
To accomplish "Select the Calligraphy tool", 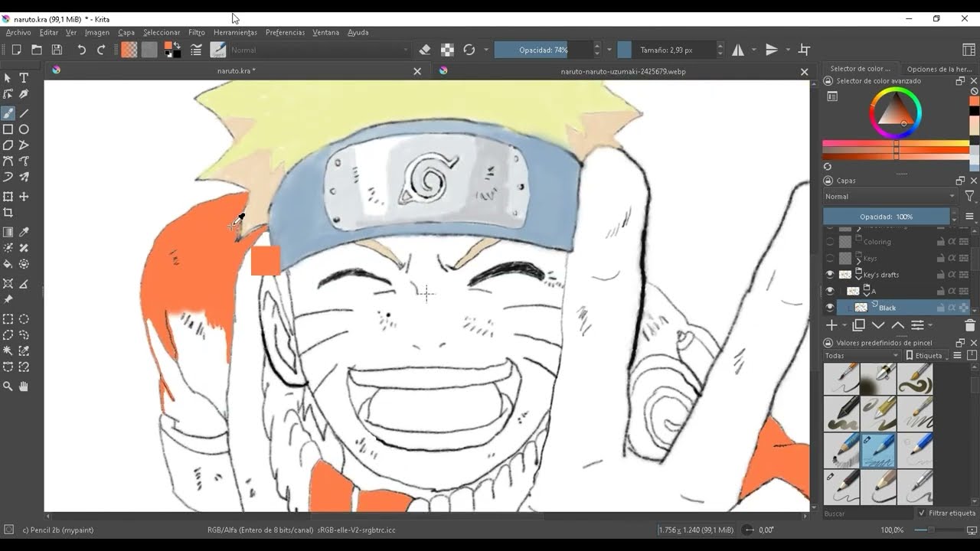I will [x=24, y=94].
